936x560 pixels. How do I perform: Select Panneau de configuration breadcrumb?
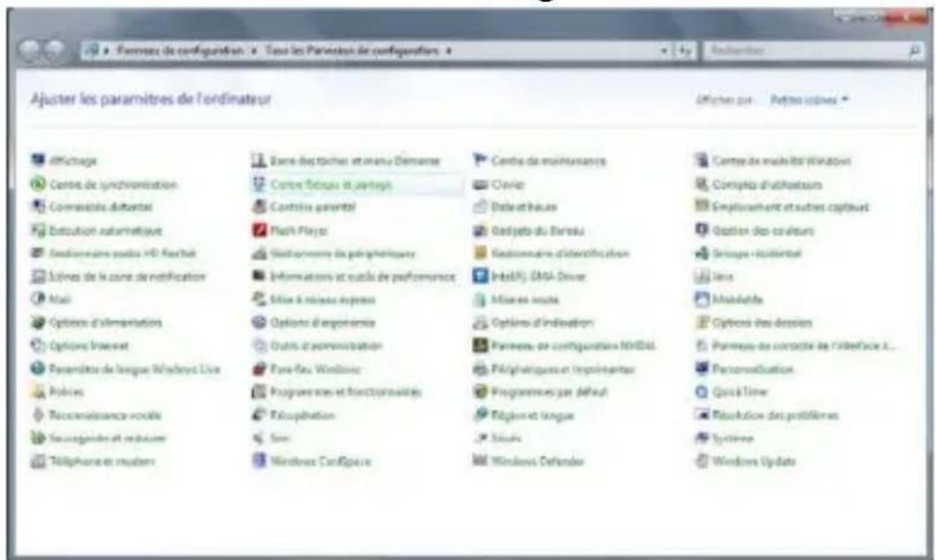pos(180,50)
